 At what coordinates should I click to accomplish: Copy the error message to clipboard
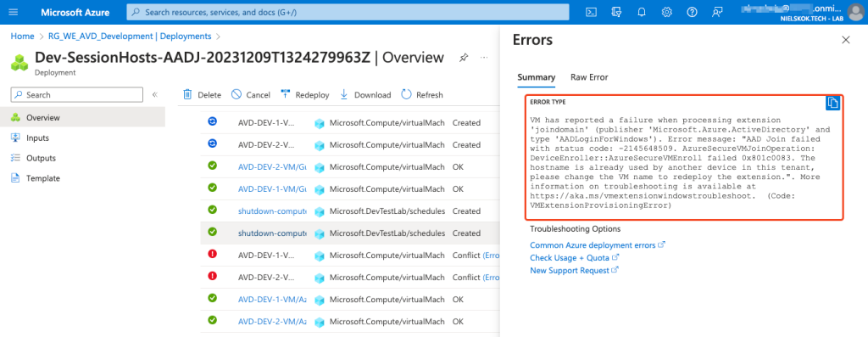(833, 103)
